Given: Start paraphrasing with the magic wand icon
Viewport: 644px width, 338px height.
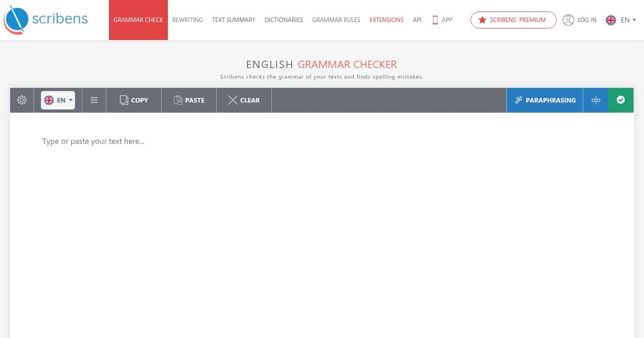Looking at the screenshot, I should pyautogui.click(x=518, y=100).
